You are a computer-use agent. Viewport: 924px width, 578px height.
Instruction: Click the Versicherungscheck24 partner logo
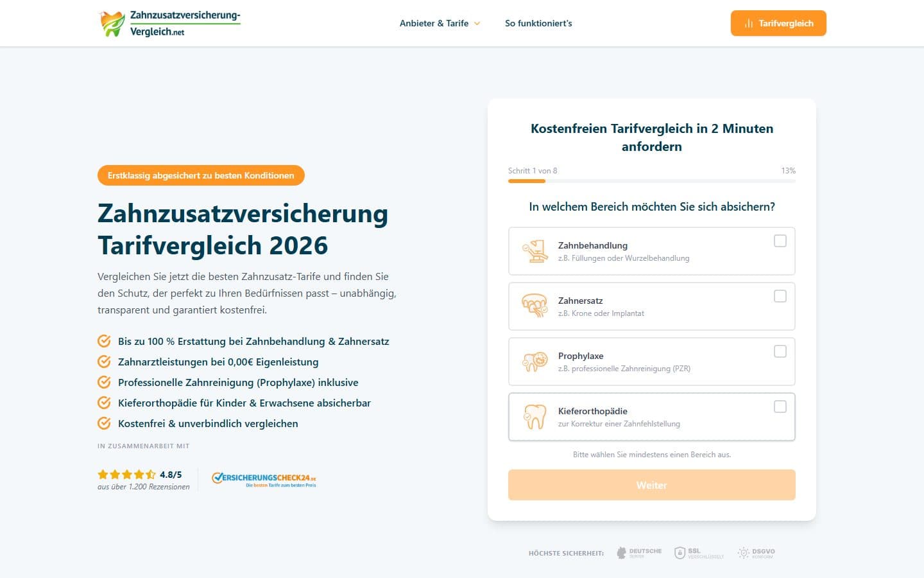pyautogui.click(x=264, y=479)
